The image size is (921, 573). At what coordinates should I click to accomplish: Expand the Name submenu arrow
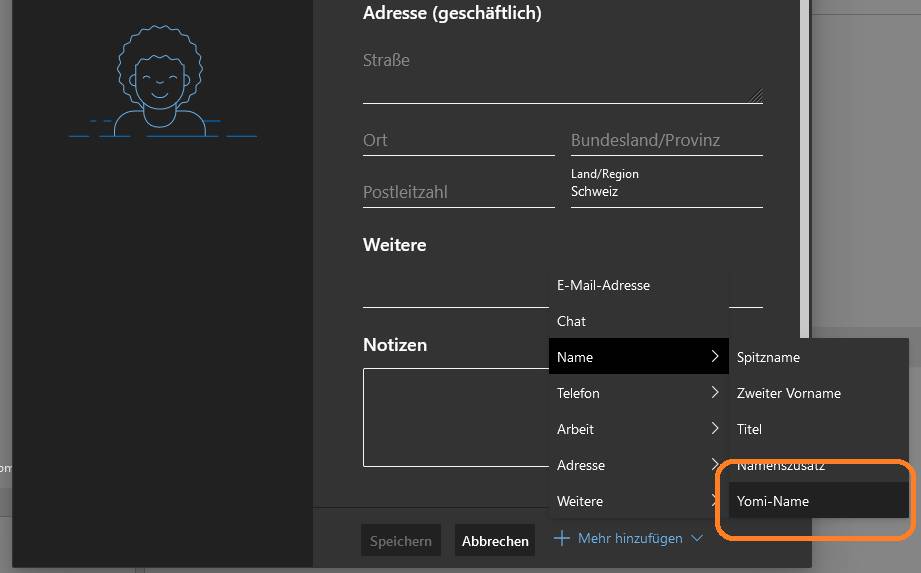[x=714, y=357]
